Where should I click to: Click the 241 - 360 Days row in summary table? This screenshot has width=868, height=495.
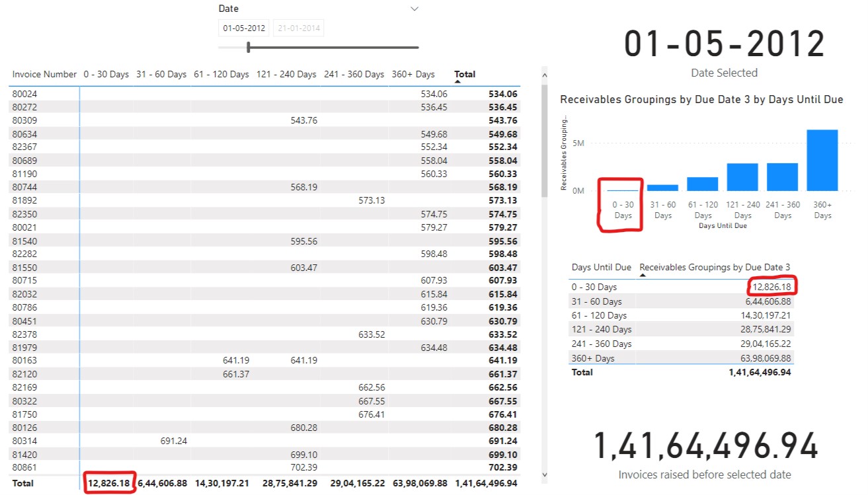(682, 344)
